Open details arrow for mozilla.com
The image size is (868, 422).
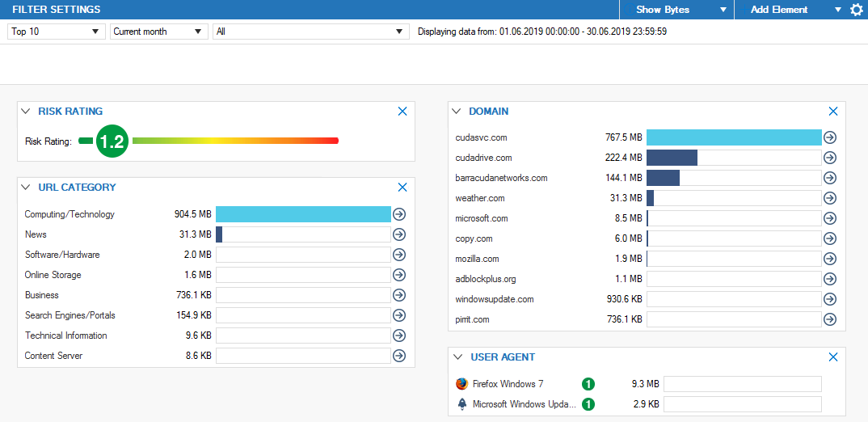[829, 259]
